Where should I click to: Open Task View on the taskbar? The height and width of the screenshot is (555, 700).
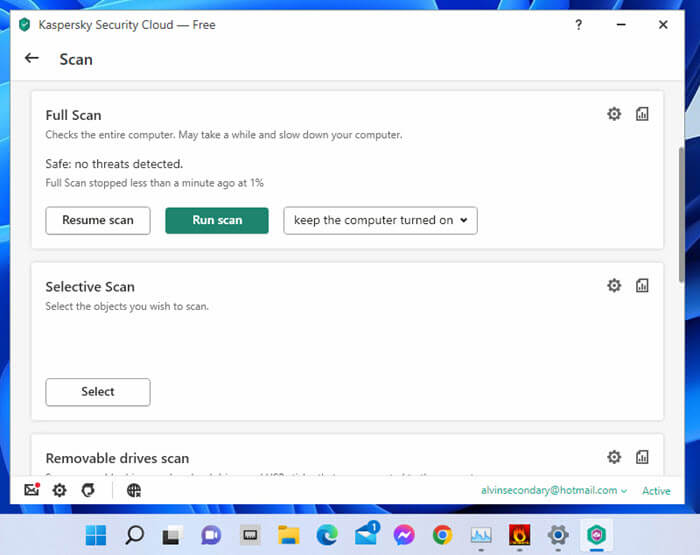[x=172, y=535]
